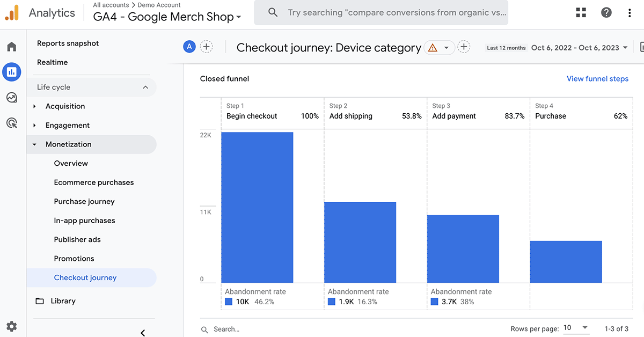Open the Home icon in left rail

point(12,47)
